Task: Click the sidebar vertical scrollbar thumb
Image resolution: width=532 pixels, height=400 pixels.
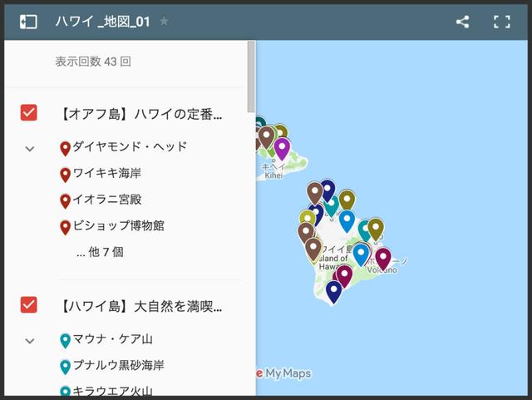Action: [251, 77]
